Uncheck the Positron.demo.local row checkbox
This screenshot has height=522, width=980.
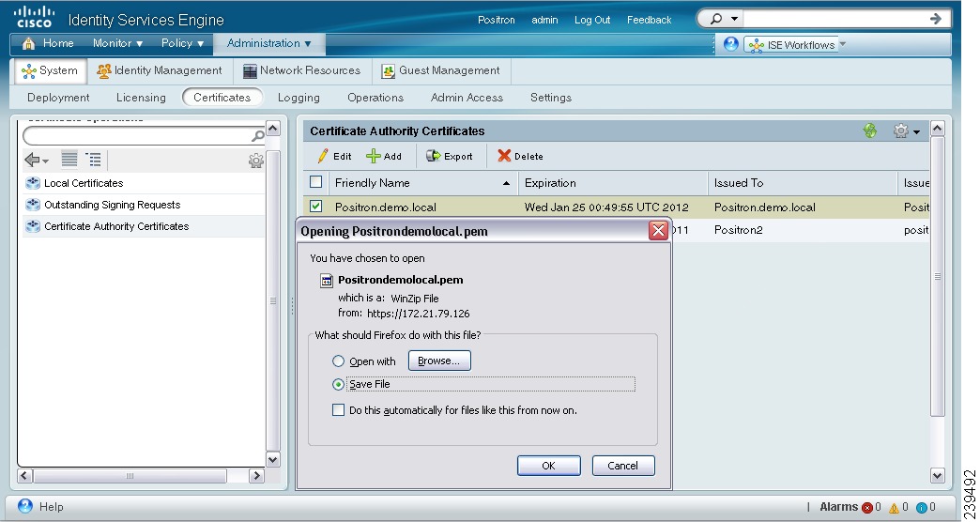[x=315, y=206]
